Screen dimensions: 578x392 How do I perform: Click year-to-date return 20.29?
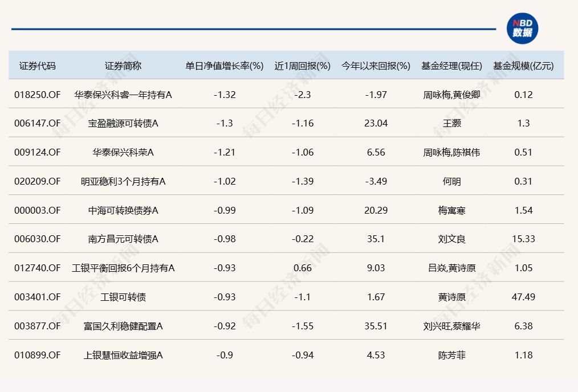pyautogui.click(x=376, y=210)
